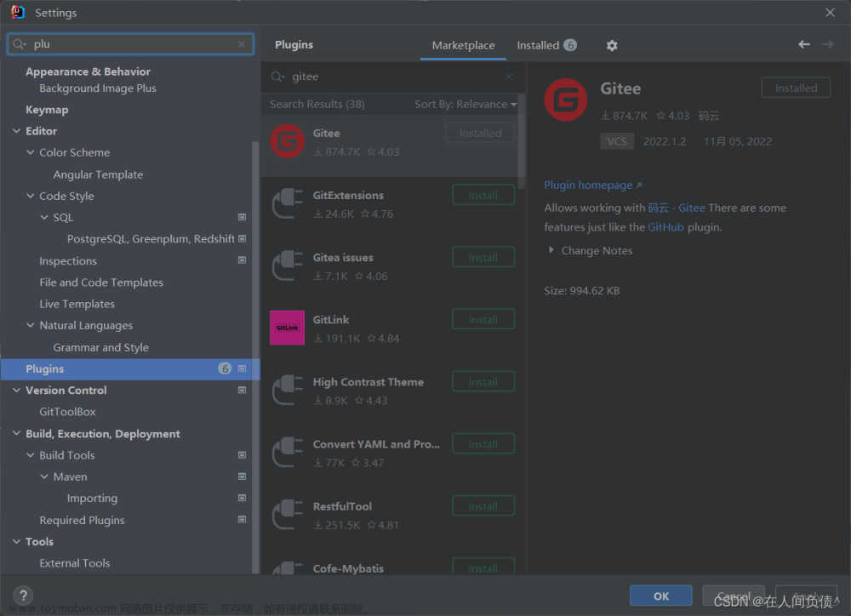851x616 pixels.
Task: Click the project-level icon beside Build Tools
Action: point(242,455)
